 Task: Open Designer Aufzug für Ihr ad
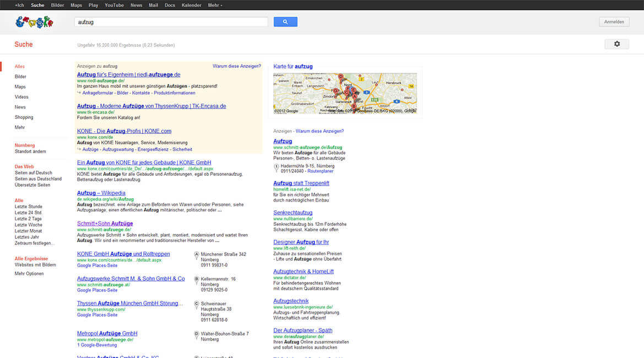click(x=301, y=242)
